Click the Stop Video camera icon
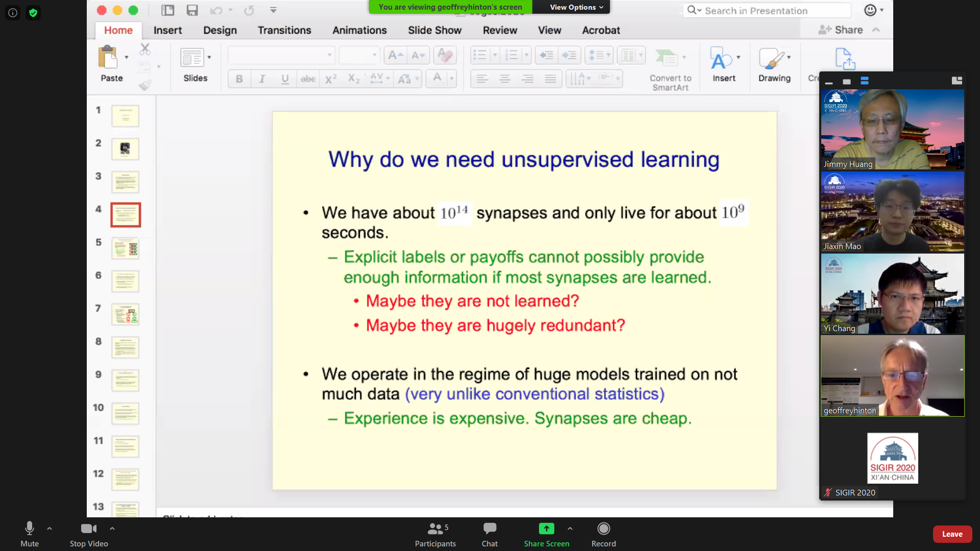The height and width of the screenshot is (551, 980). tap(88, 529)
